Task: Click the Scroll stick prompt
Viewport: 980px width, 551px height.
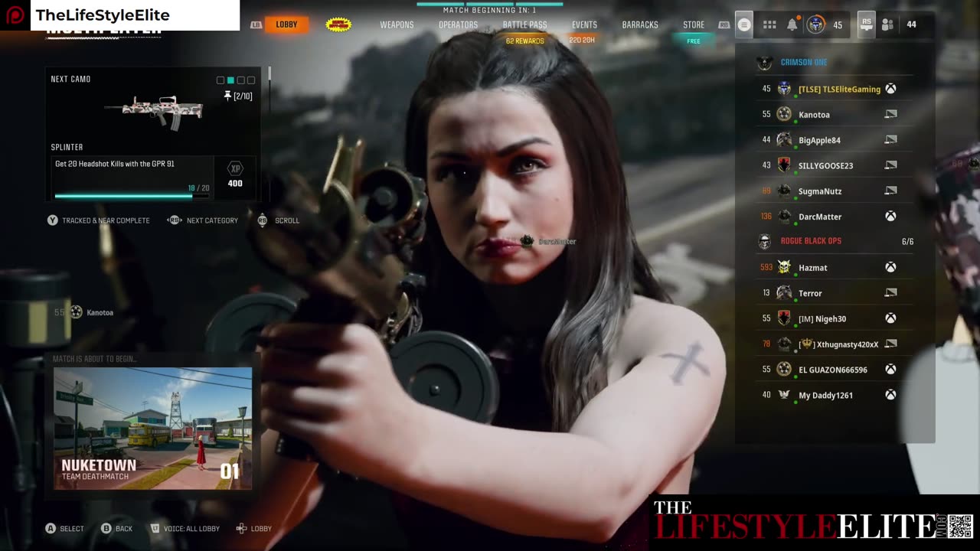Action: pyautogui.click(x=279, y=220)
